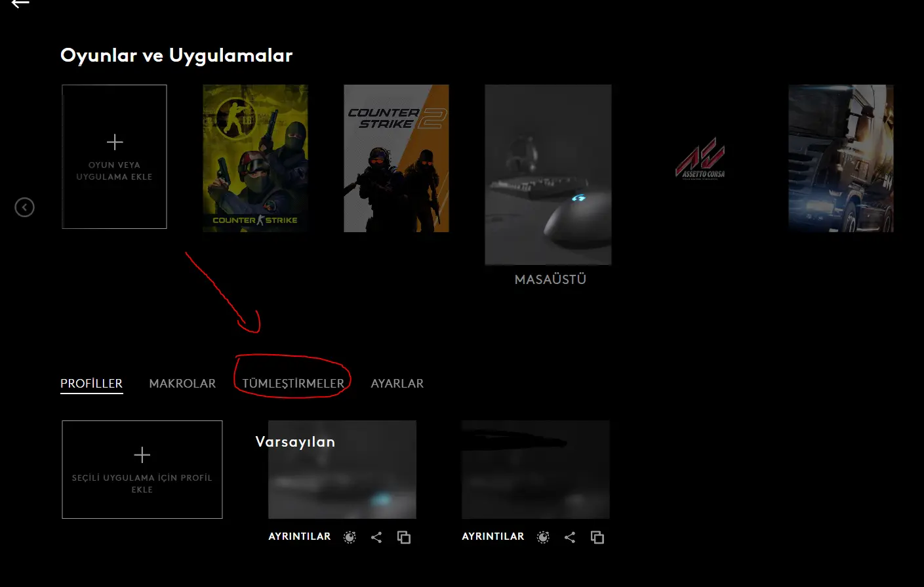Click the dotted circle icon under blacked-out-name profile

pyautogui.click(x=544, y=537)
